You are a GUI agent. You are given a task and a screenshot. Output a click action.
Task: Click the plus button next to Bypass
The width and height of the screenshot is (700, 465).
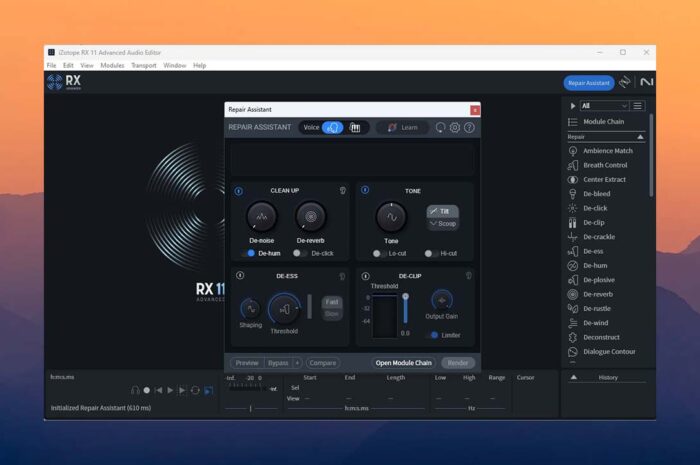coord(297,363)
